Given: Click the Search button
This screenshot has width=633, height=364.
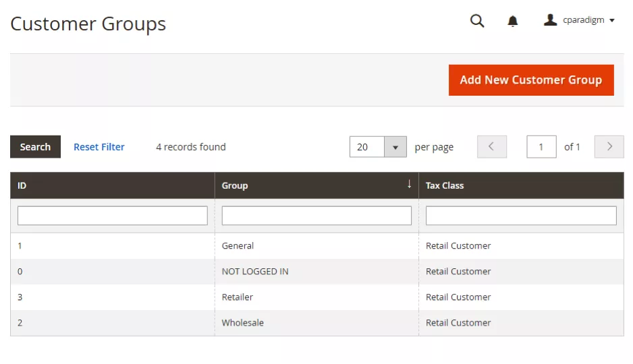Looking at the screenshot, I should pyautogui.click(x=36, y=147).
